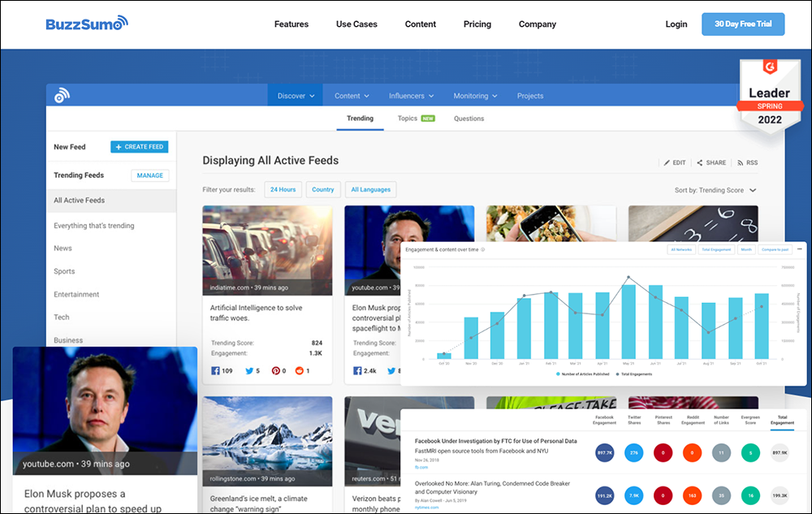Viewport: 812px width, 514px height.
Task: Click 'Artificial Intelligence to solve traffic woes' headline
Action: tap(256, 313)
